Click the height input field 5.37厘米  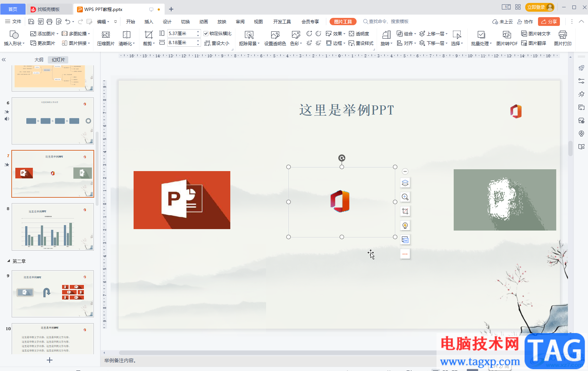(x=182, y=33)
